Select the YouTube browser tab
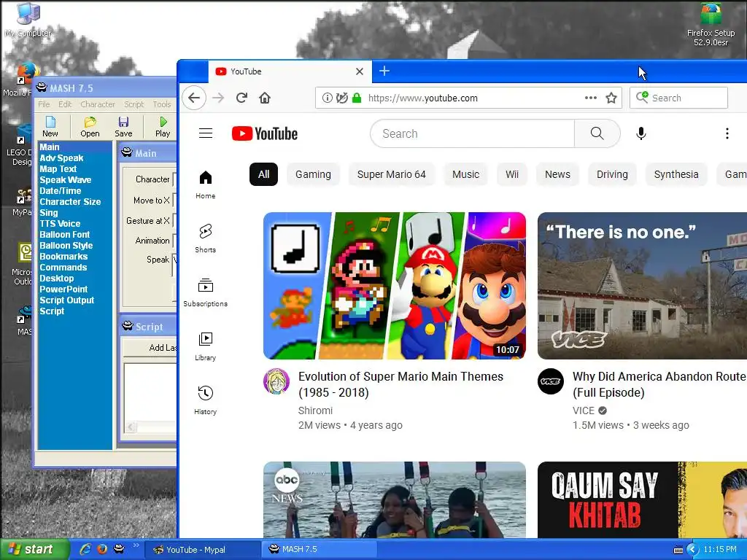Viewport: 747px width, 560px height. [x=290, y=71]
